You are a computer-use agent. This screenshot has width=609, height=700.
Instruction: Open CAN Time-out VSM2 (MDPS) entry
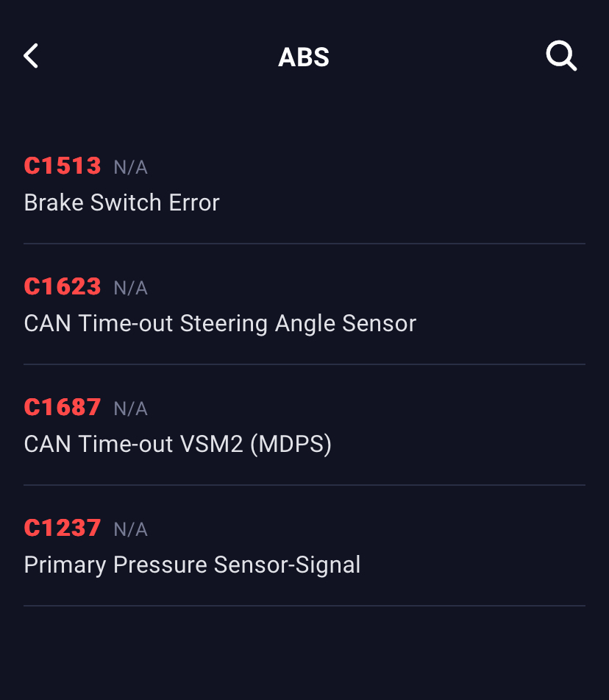(x=177, y=444)
